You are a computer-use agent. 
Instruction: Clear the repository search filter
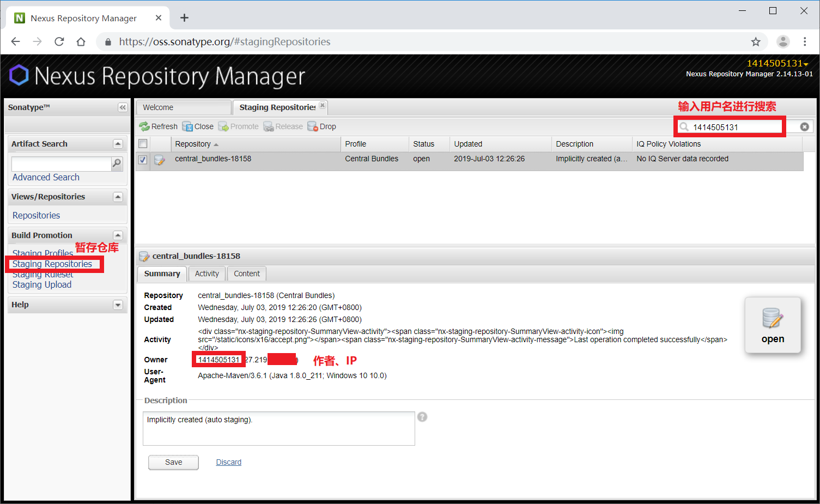[x=804, y=127]
